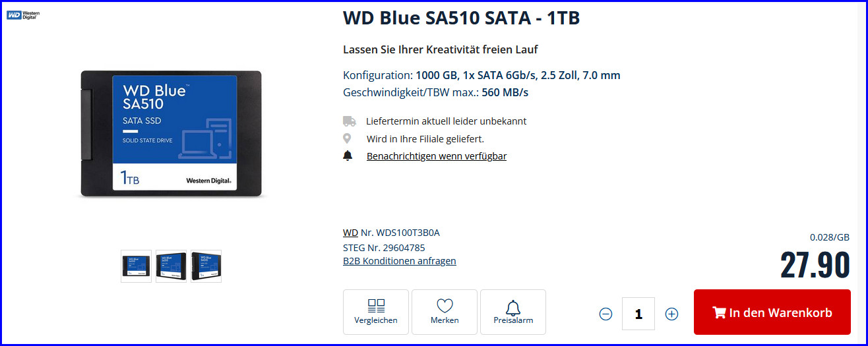868x346 pixels.
Task: Click the compare icon above Vergleichen
Action: 376,305
